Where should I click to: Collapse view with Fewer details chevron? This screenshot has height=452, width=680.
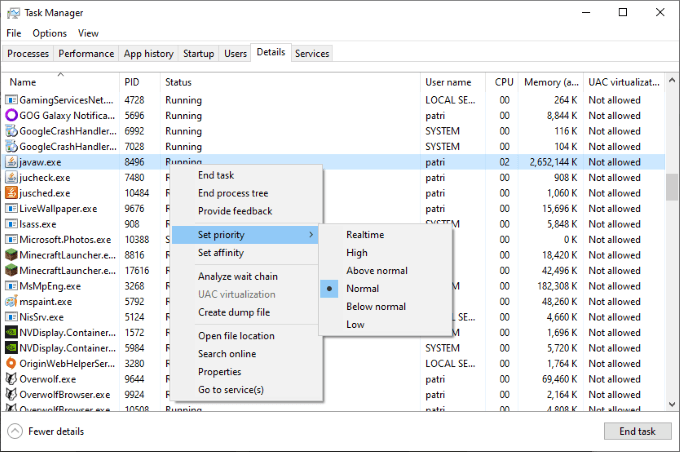(15, 431)
